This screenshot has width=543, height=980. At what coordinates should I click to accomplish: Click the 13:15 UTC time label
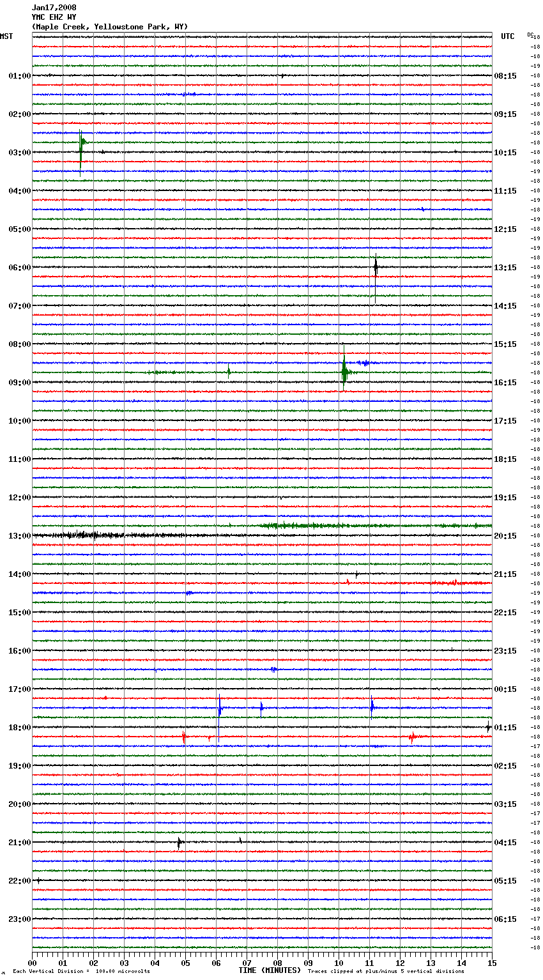[x=505, y=268]
